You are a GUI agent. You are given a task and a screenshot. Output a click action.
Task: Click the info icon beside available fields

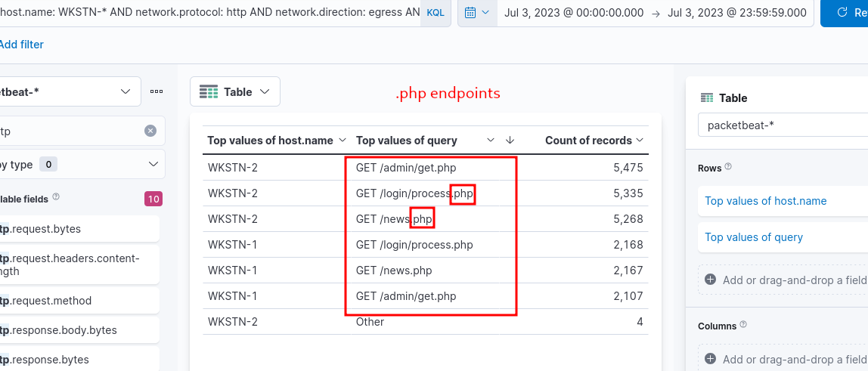(x=56, y=199)
